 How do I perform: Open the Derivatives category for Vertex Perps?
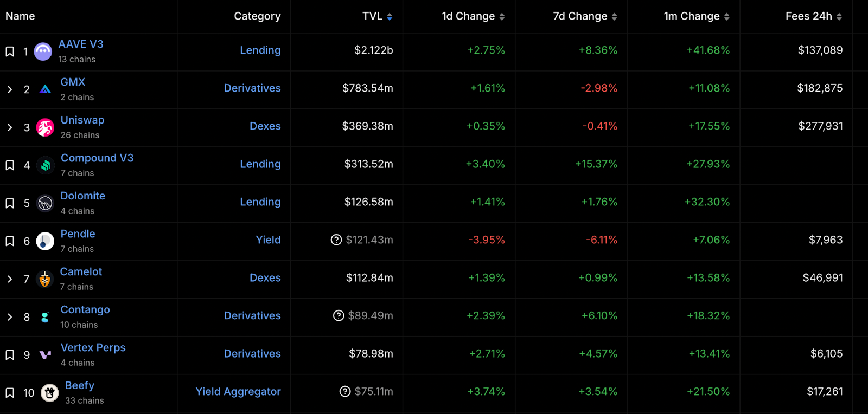coord(252,353)
